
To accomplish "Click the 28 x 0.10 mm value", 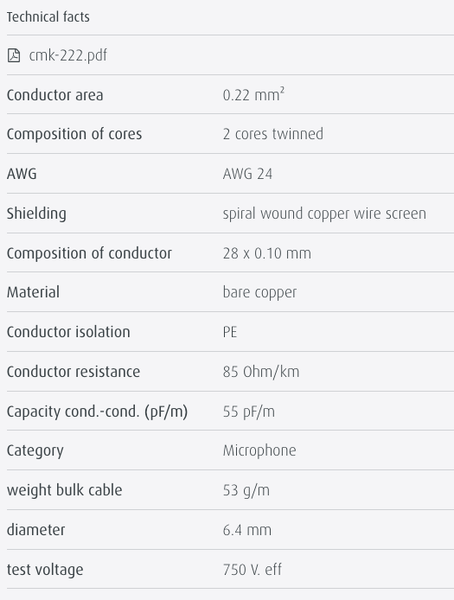I will point(267,253).
